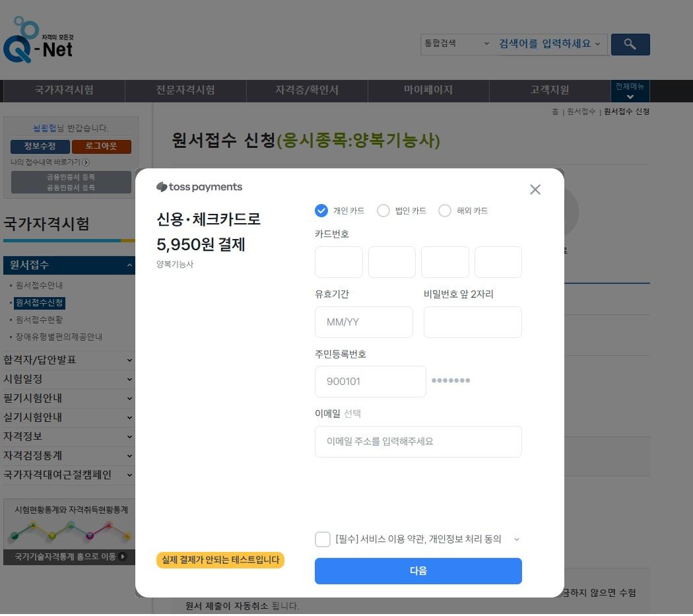Expand the 합격자/답안발표 sidebar section

pos(68,360)
